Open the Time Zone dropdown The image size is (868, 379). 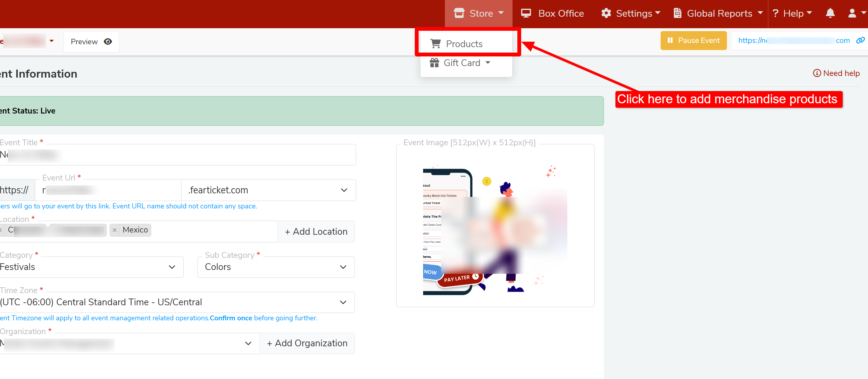click(x=343, y=302)
